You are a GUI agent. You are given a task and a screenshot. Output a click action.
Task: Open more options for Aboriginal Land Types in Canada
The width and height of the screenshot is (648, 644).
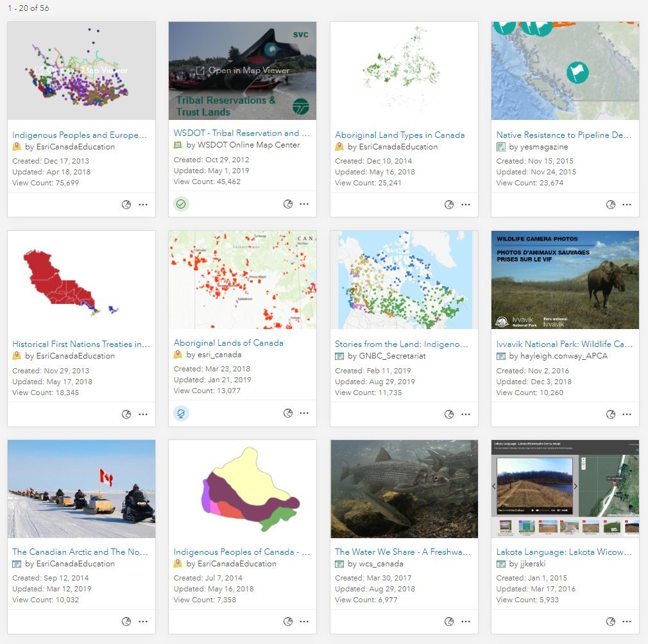tap(466, 205)
